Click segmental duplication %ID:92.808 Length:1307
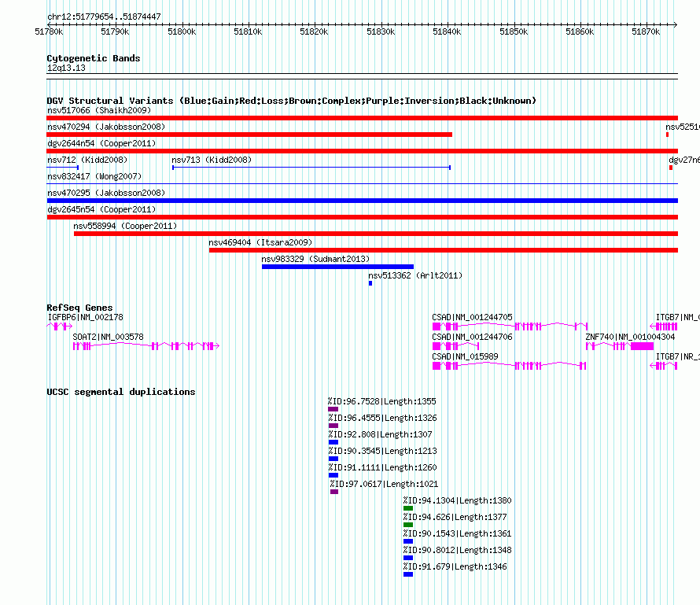Image resolution: width=700 pixels, height=605 pixels. point(333,442)
